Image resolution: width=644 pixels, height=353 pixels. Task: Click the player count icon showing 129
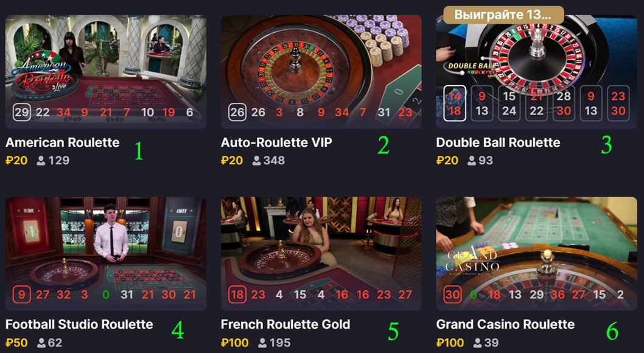point(41,161)
